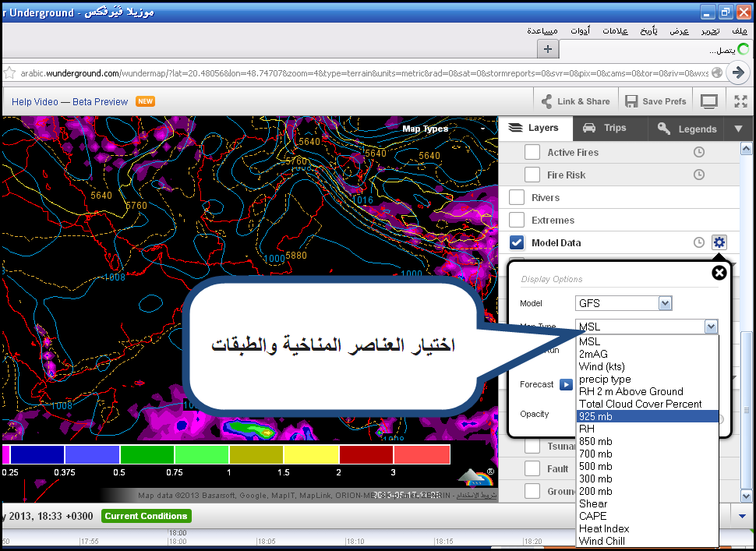756x551 pixels.
Task: Click the Link & Share button
Action: click(x=576, y=101)
